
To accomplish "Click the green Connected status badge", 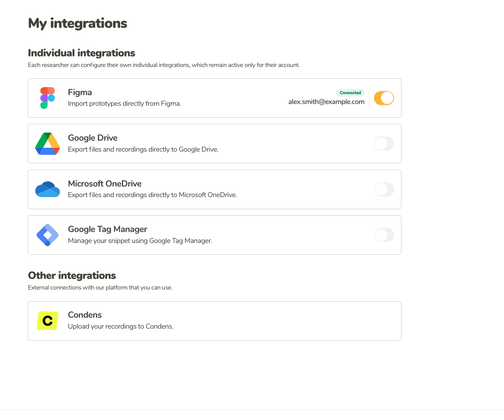I will (350, 93).
